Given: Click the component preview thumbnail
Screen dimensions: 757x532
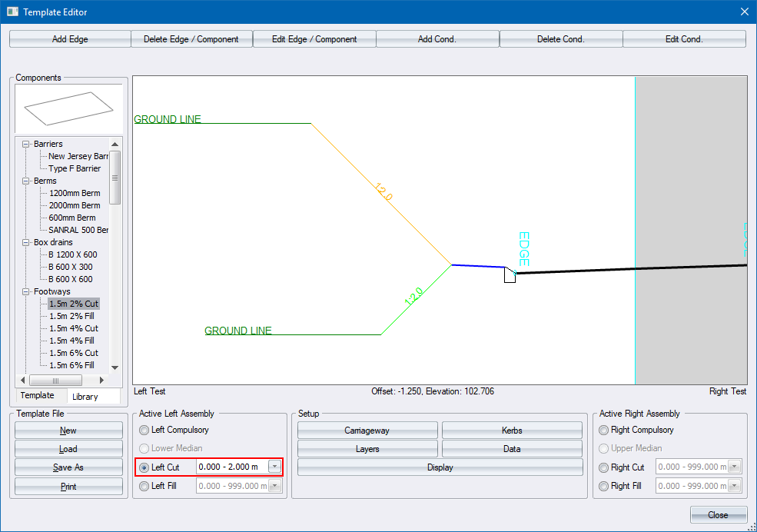Looking at the screenshot, I should pyautogui.click(x=68, y=108).
